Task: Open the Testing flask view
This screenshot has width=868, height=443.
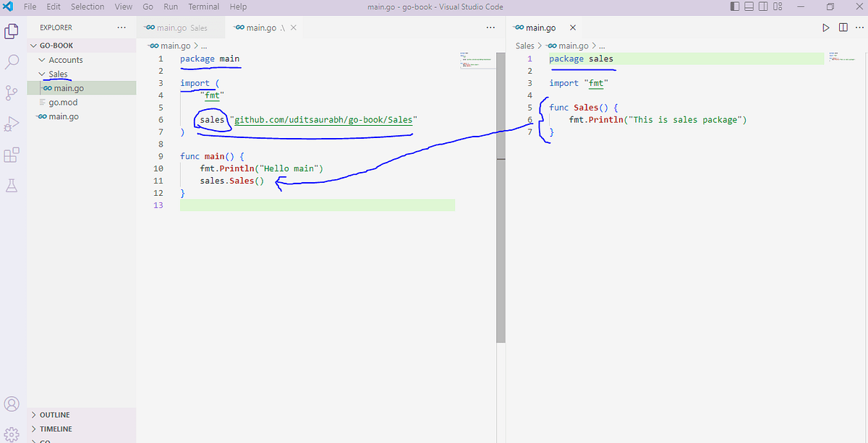Action: [x=11, y=186]
